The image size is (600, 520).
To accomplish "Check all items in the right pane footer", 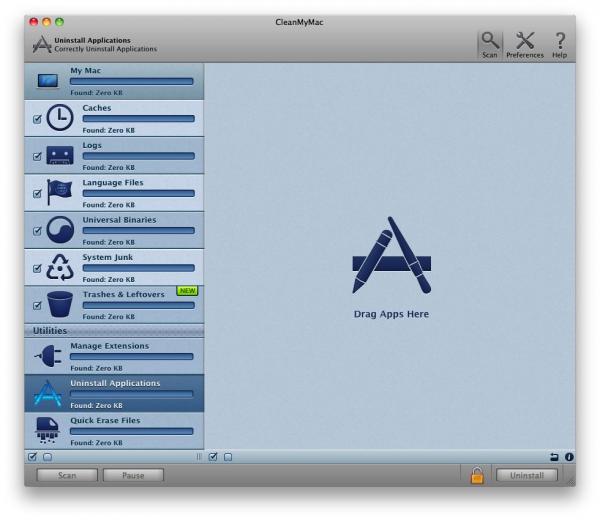I will 213,456.
